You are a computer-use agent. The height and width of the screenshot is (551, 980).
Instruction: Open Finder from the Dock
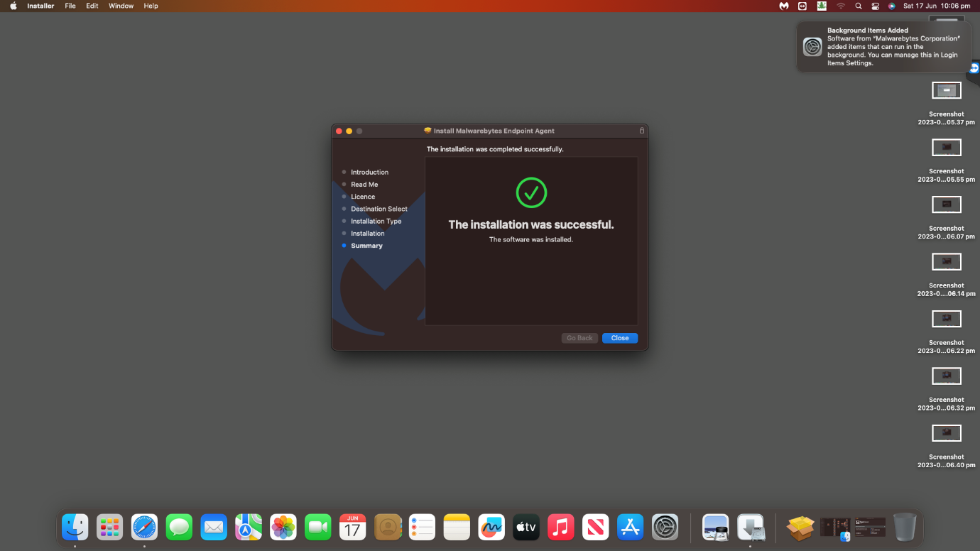75,527
